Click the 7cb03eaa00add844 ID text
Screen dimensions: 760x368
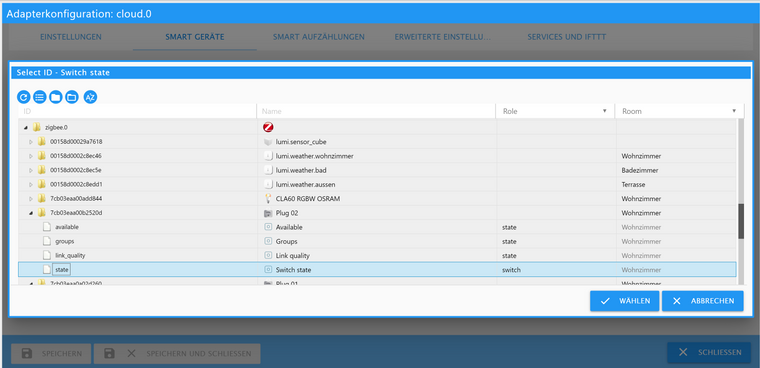pos(76,199)
